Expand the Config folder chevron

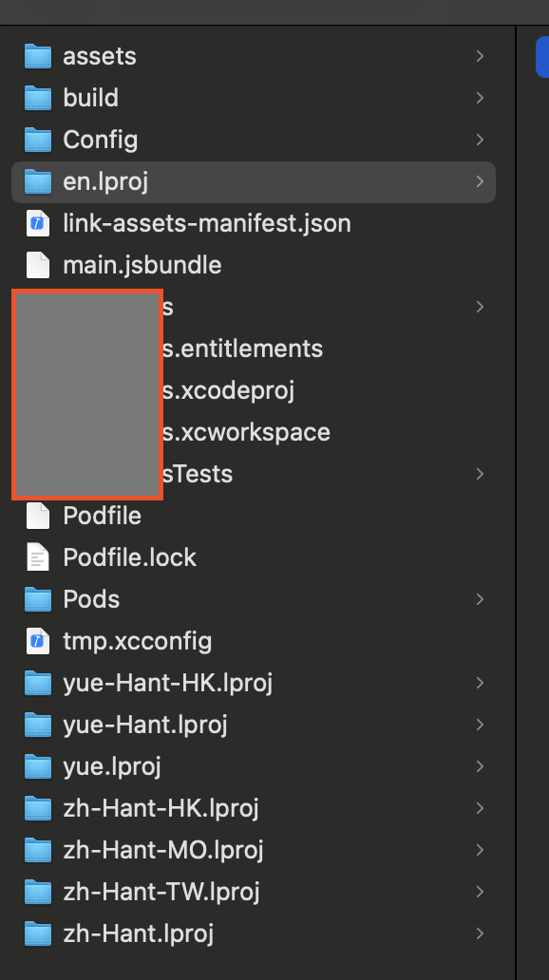pyautogui.click(x=480, y=140)
